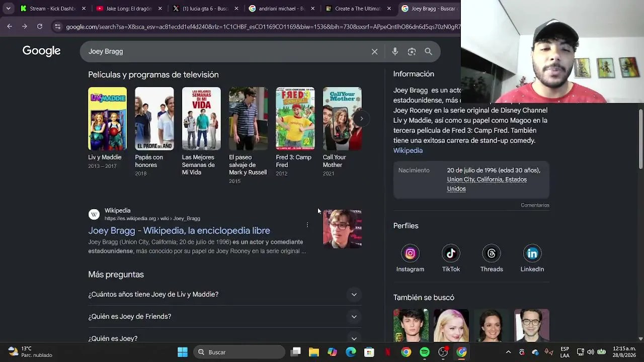The image size is (644, 362).
Task: Open Joey Bragg's Instagram profile
Action: (x=410, y=258)
